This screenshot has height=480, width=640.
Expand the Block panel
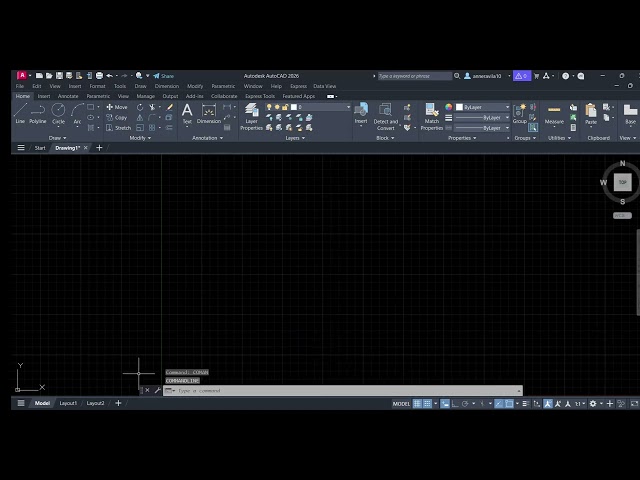(385, 138)
